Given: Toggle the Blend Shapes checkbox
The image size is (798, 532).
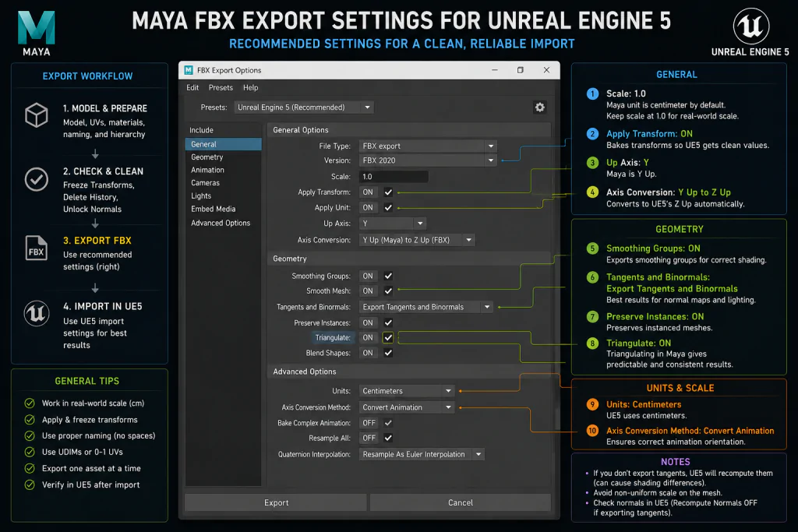Looking at the screenshot, I should 388,353.
